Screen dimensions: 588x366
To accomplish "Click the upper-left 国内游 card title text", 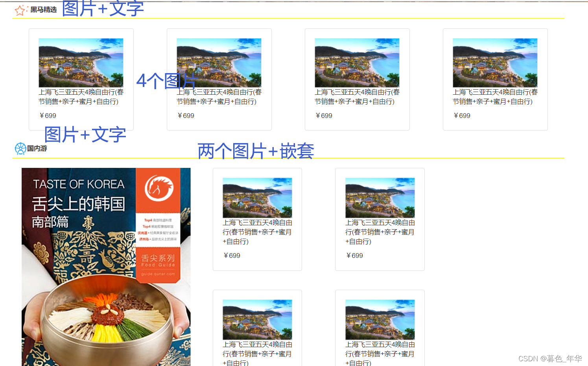I will [x=257, y=232].
